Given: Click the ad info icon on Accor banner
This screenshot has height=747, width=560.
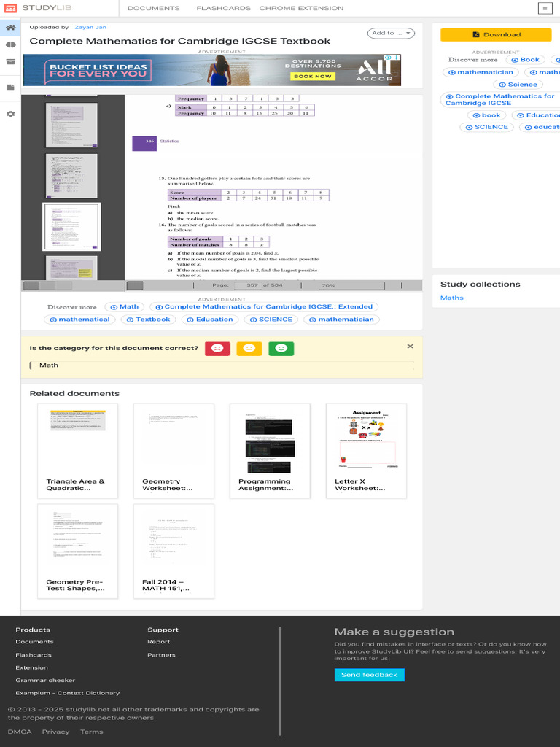Looking at the screenshot, I should (388, 58).
